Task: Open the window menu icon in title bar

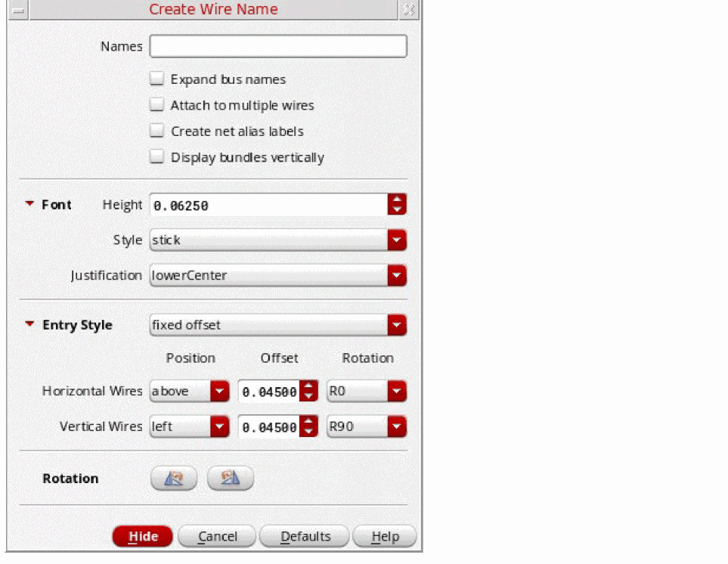Action: pyautogui.click(x=19, y=10)
